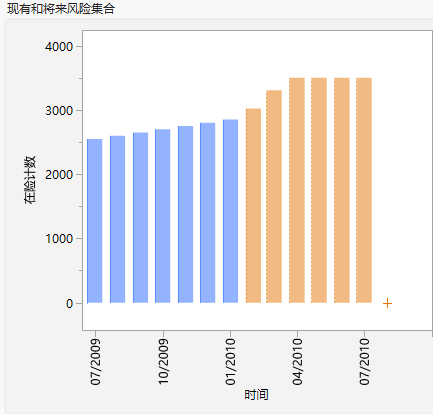Screen dimensions: 433x414
Task: Click the 3000 y-axis tick value
Action: pos(59,111)
